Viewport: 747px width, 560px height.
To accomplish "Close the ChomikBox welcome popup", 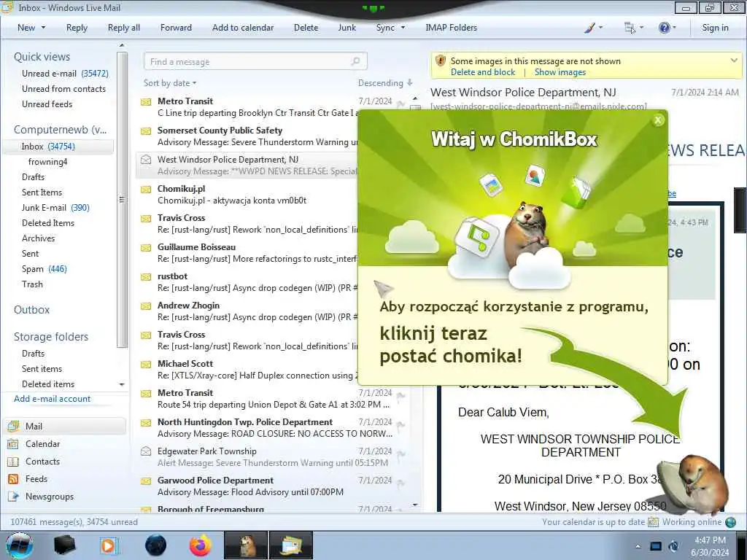I will point(658,120).
